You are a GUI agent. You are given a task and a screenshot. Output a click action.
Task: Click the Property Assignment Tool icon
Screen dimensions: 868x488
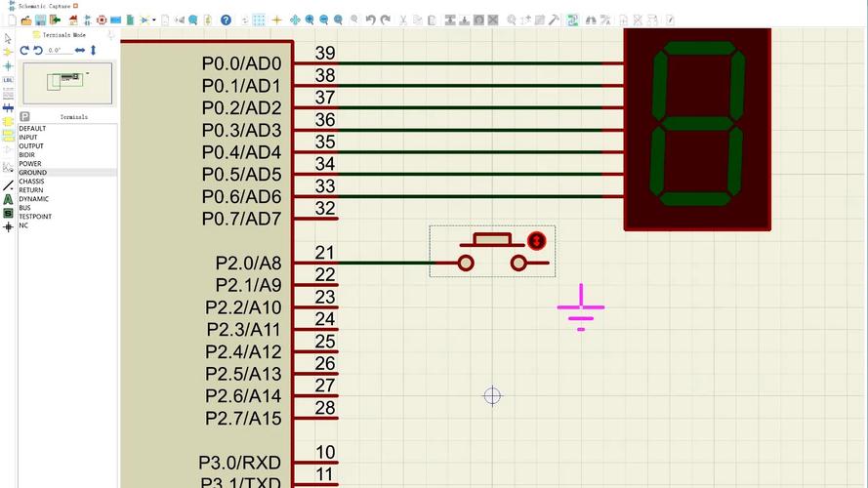605,20
